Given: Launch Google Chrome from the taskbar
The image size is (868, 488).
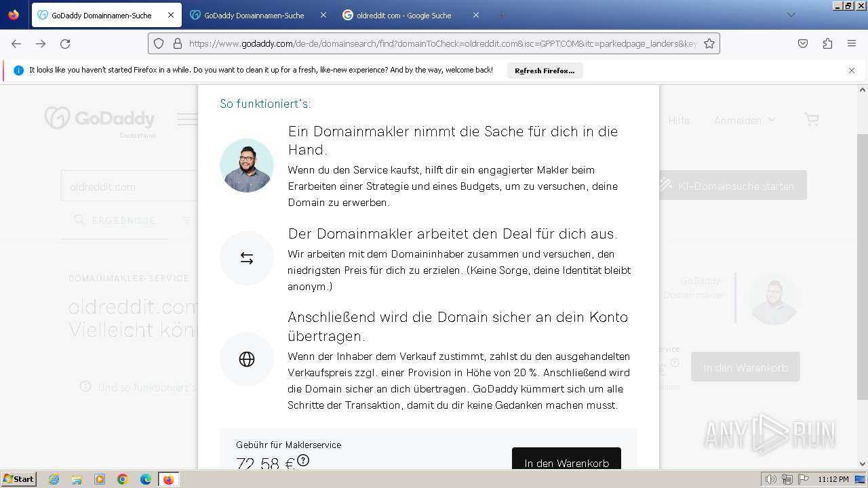Looking at the screenshot, I should pos(123,479).
